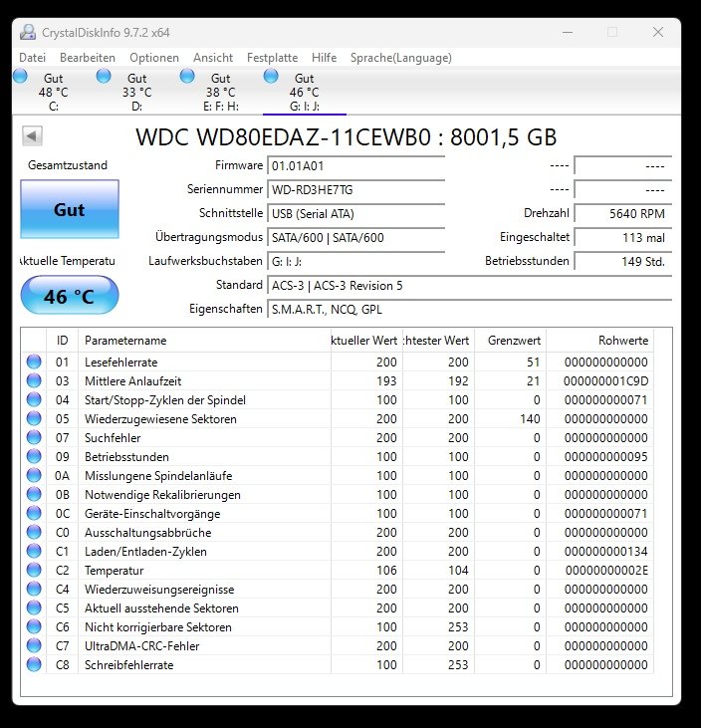The height and width of the screenshot is (728, 701).
Task: Click the Parametername column header
Action: pyautogui.click(x=204, y=341)
